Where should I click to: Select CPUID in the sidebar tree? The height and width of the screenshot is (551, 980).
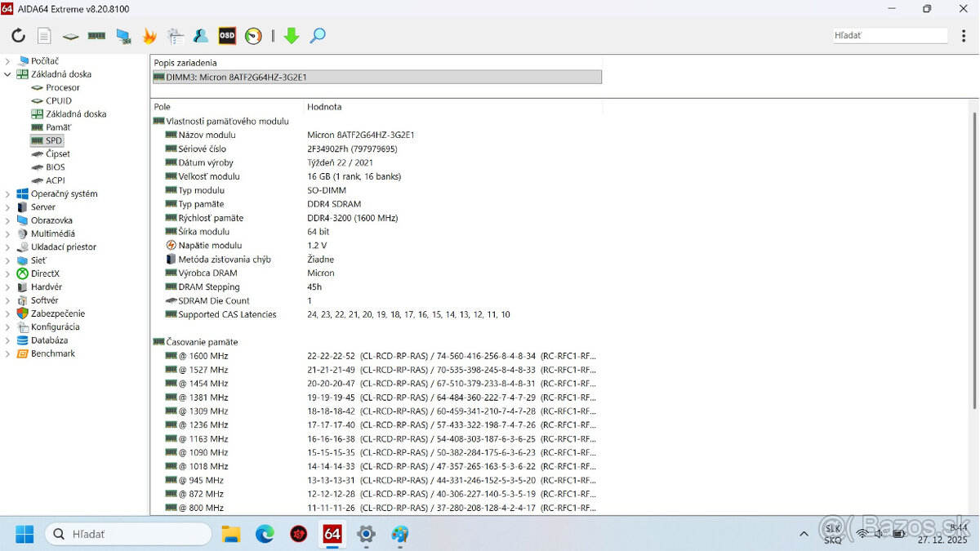58,101
